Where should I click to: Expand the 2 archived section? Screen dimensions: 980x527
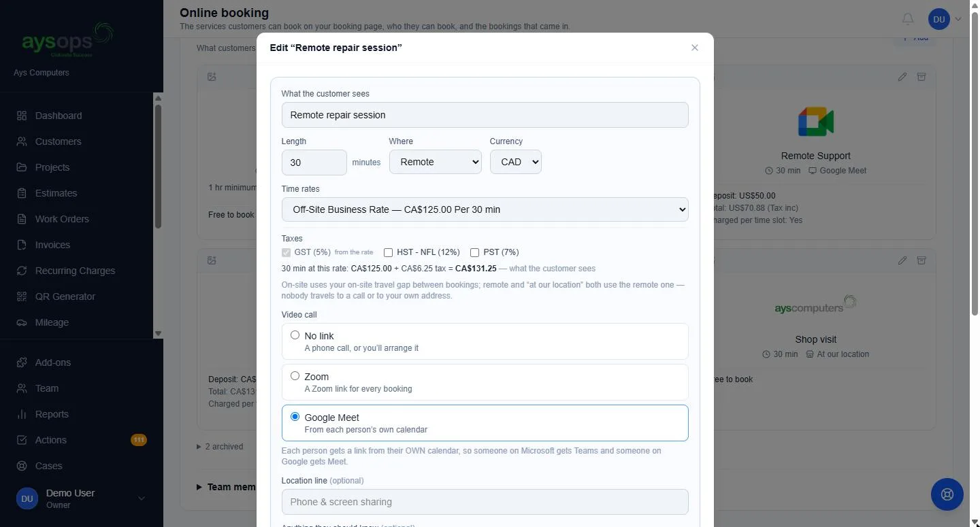tap(220, 447)
